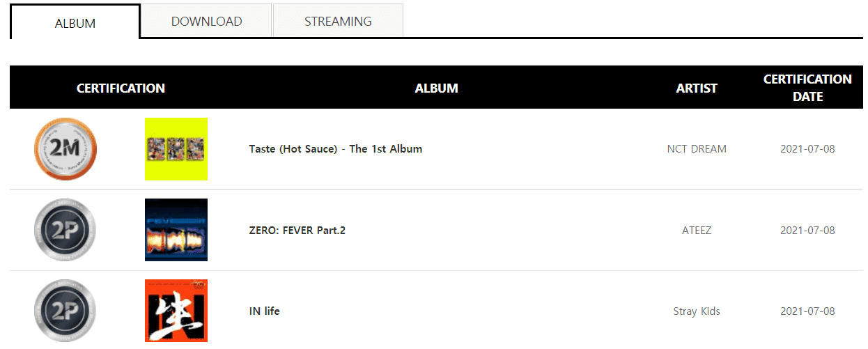Viewport: 868px width, 349px height.
Task: Click the certification date in the NCT DREAM row
Action: coord(807,149)
